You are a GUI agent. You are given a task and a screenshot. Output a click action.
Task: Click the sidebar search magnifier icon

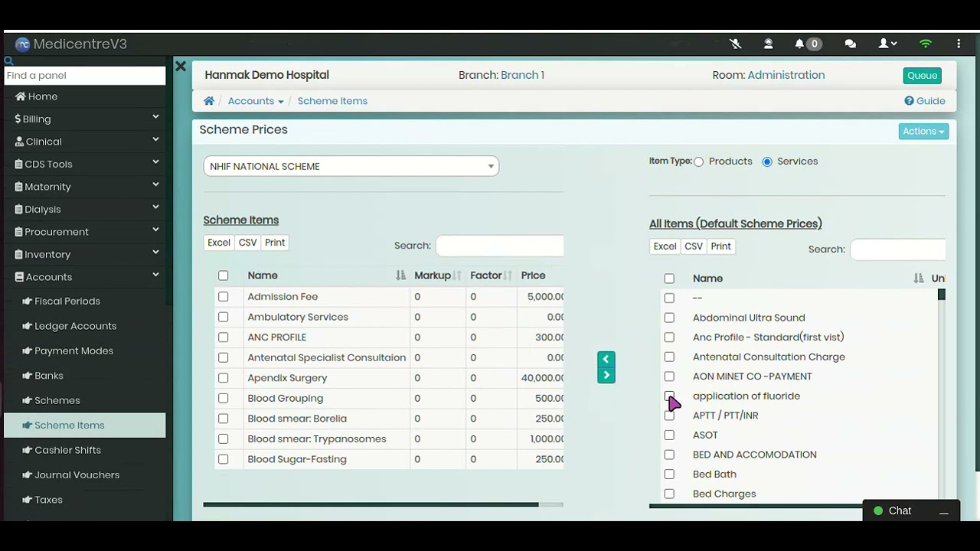click(x=8, y=61)
